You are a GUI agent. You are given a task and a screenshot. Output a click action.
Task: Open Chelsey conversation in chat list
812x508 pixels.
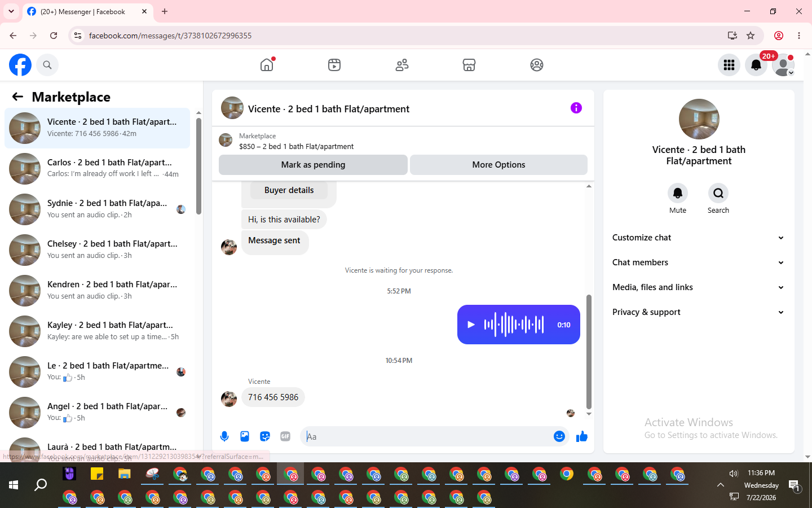click(98, 250)
